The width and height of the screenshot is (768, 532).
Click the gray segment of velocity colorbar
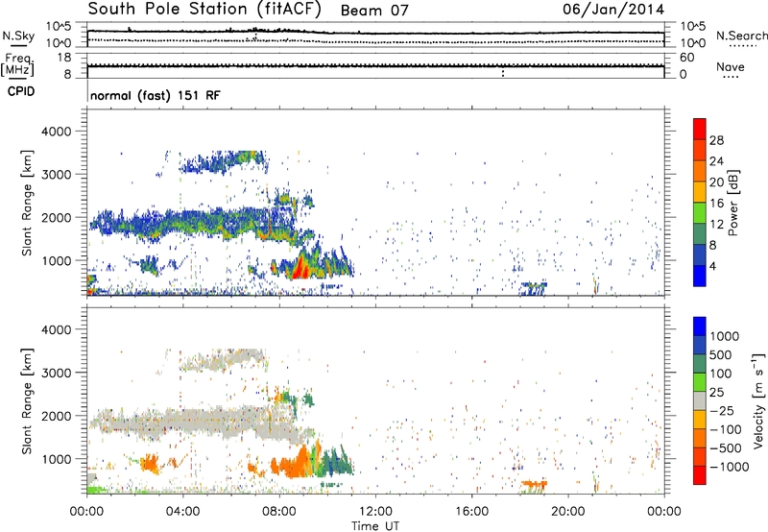(x=700, y=400)
